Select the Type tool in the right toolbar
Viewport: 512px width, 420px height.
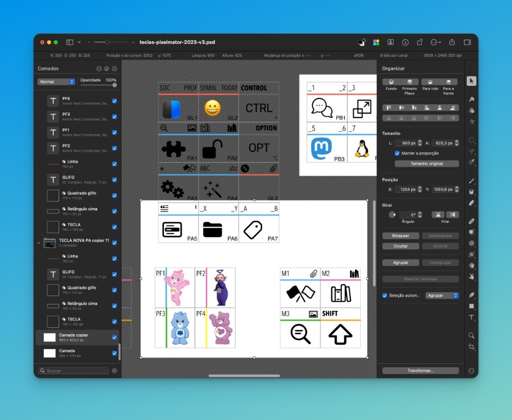[x=472, y=318]
